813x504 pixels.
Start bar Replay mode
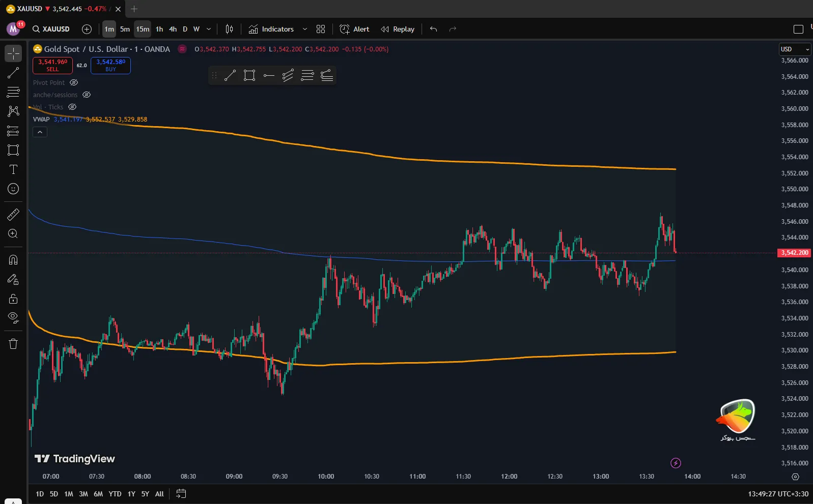coord(398,29)
